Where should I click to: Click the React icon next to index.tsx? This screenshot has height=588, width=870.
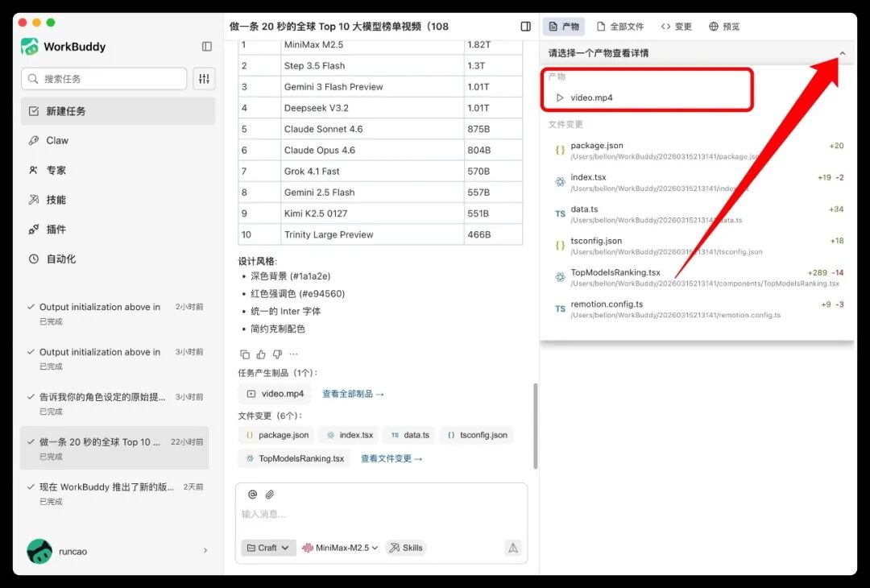pyautogui.click(x=561, y=182)
